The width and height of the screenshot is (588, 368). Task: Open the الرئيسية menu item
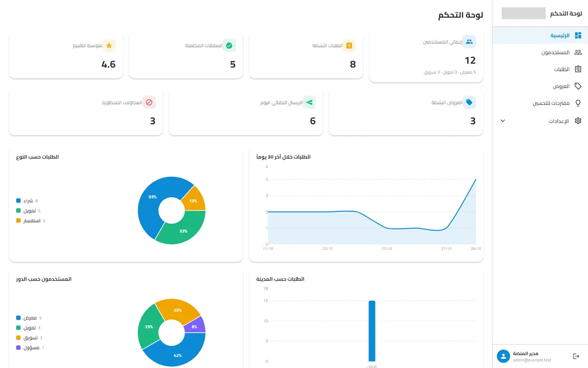pos(540,35)
